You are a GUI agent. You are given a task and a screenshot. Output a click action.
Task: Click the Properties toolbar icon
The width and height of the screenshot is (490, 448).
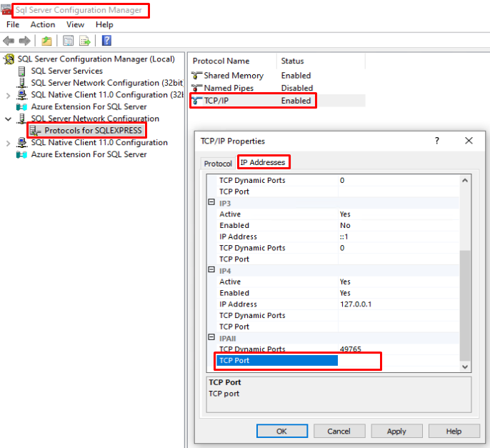tap(68, 41)
